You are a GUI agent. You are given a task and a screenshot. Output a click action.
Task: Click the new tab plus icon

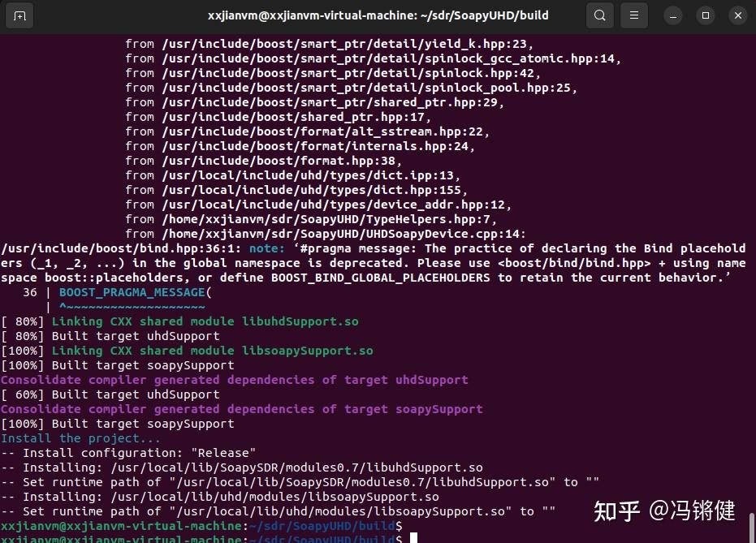click(x=19, y=15)
